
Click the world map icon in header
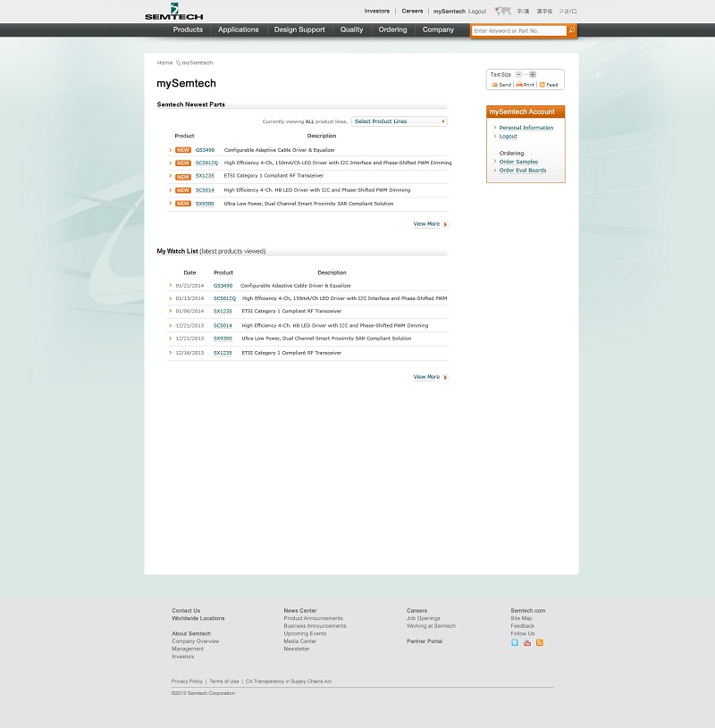502,12
